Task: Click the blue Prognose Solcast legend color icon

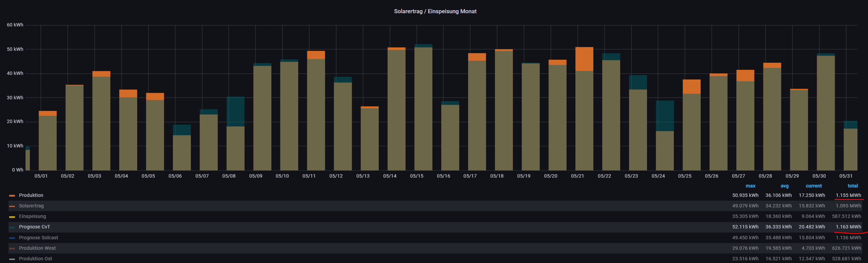Action: (12, 238)
